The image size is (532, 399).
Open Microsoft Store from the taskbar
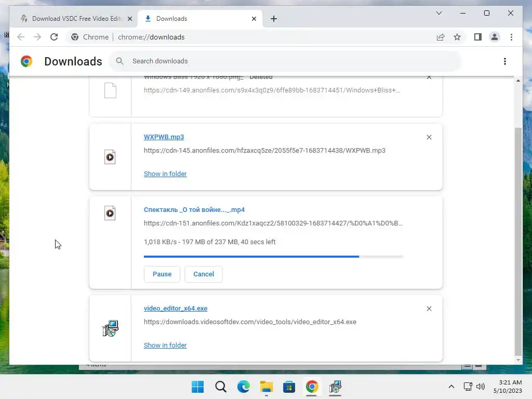point(289,387)
